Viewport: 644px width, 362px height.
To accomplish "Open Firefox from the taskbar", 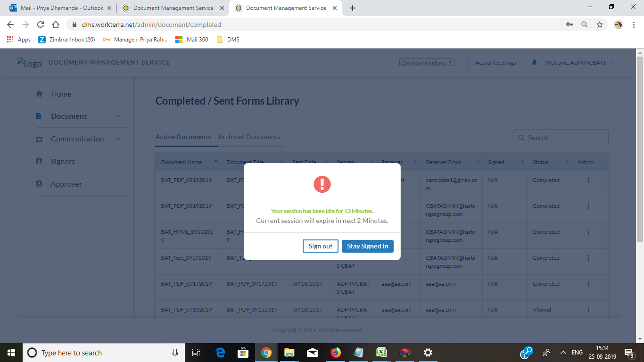I will coord(336,353).
